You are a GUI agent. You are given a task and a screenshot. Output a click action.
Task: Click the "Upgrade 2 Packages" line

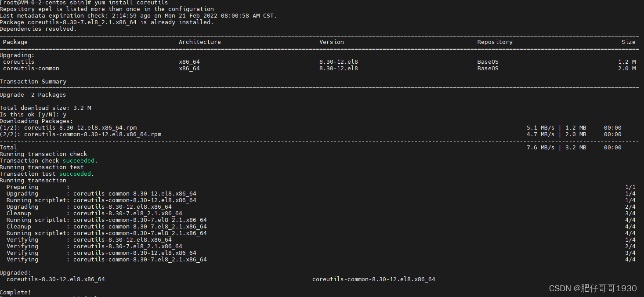tap(33, 95)
